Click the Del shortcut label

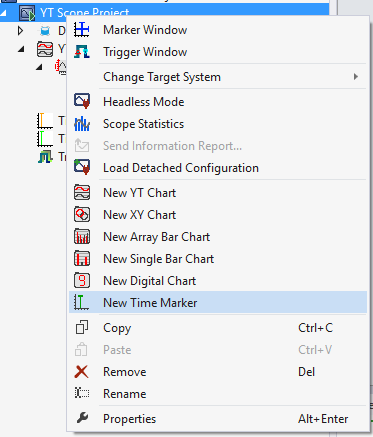[306, 372]
